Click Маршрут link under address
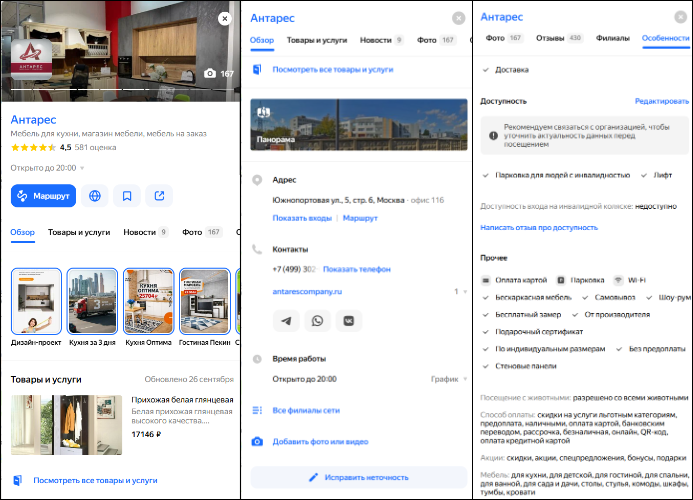The width and height of the screenshot is (693, 500). click(x=360, y=218)
